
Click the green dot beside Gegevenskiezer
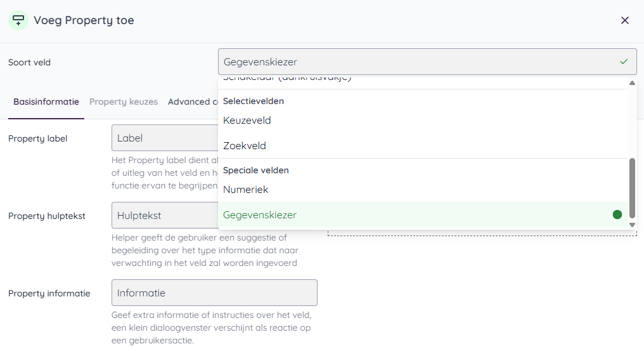[x=617, y=215]
